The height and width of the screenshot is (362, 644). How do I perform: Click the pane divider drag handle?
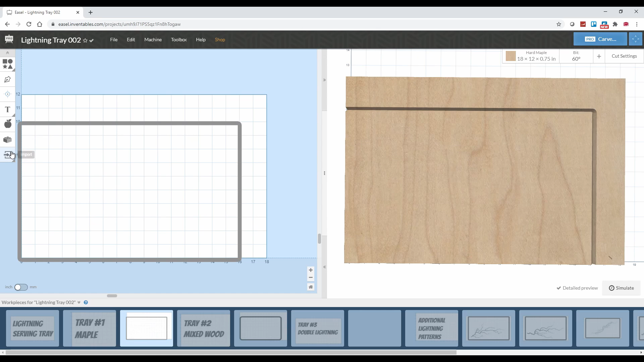pos(324,173)
